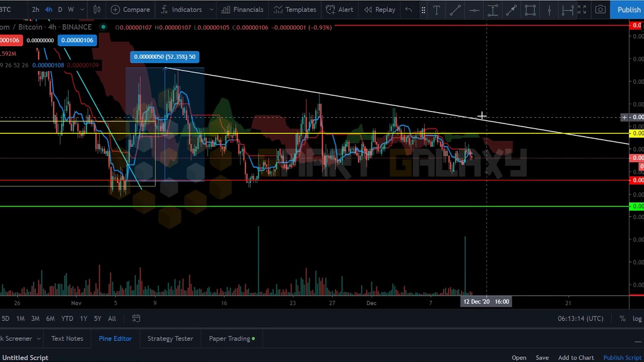The image size is (644, 362).
Task: Select the Date Range measure tool
Action: [x=568, y=10]
